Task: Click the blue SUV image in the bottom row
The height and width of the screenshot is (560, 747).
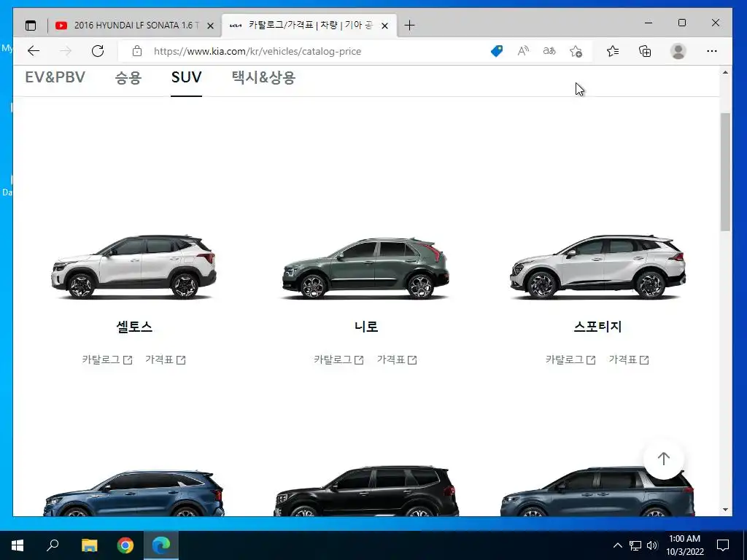Action: tap(134, 493)
